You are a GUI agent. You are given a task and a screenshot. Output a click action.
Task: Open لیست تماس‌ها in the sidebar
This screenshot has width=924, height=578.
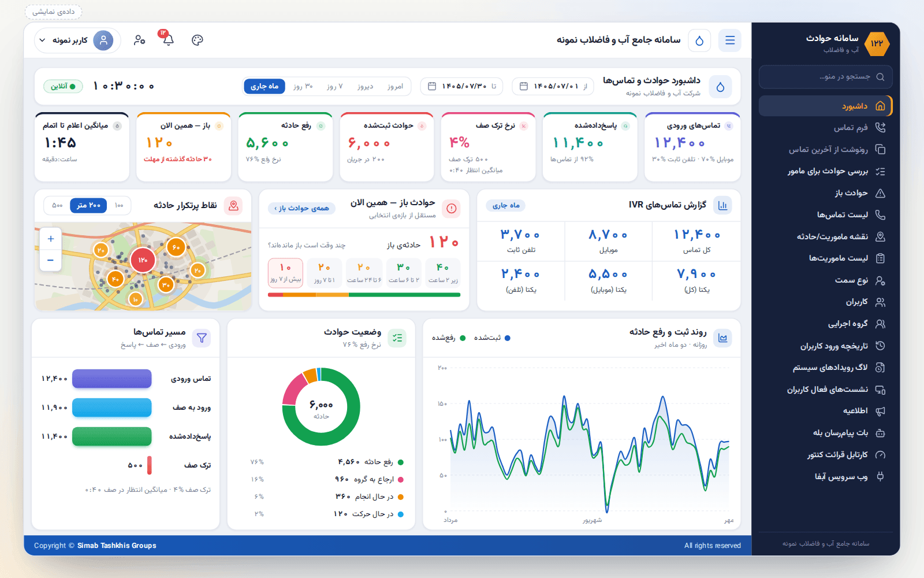(825, 215)
